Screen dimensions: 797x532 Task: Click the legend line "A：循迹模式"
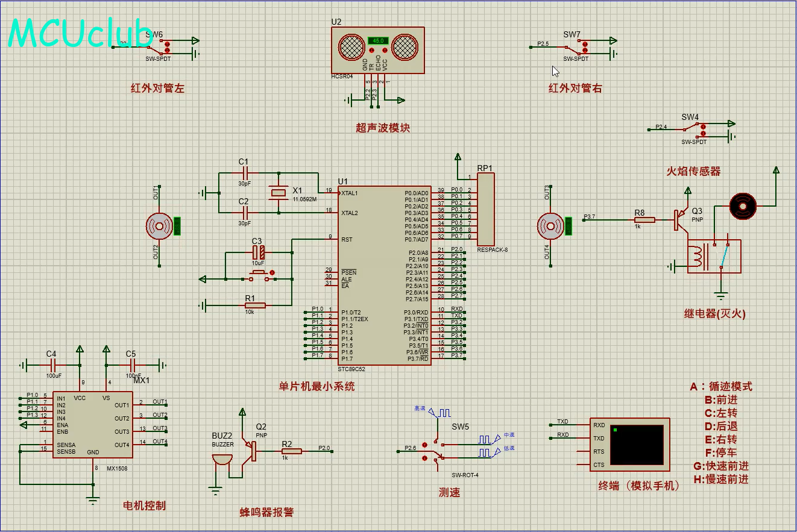tap(721, 386)
